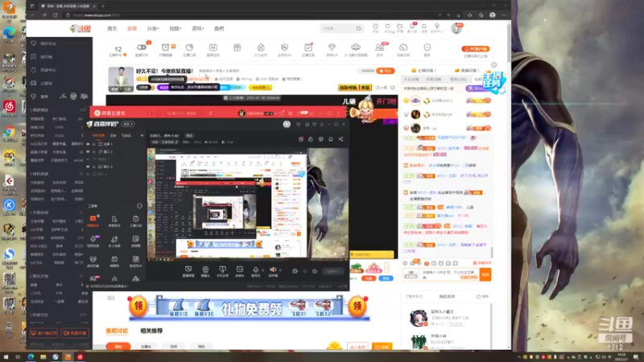Open Microsoft Edge on the taskbar
Screen dimensions: 644x362
click(x=31, y=357)
